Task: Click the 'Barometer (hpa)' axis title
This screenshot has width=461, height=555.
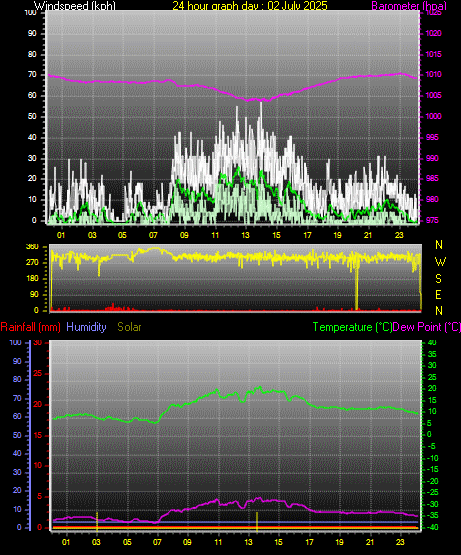Action: click(x=409, y=6)
